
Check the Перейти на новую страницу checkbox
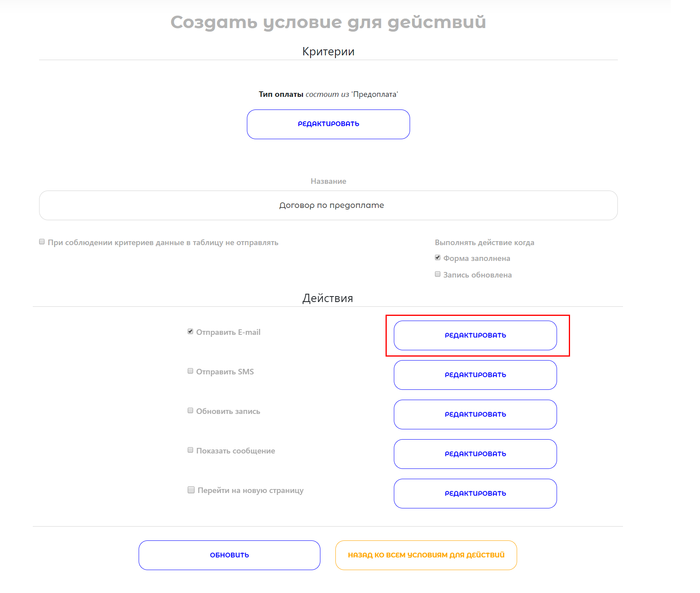coord(191,490)
